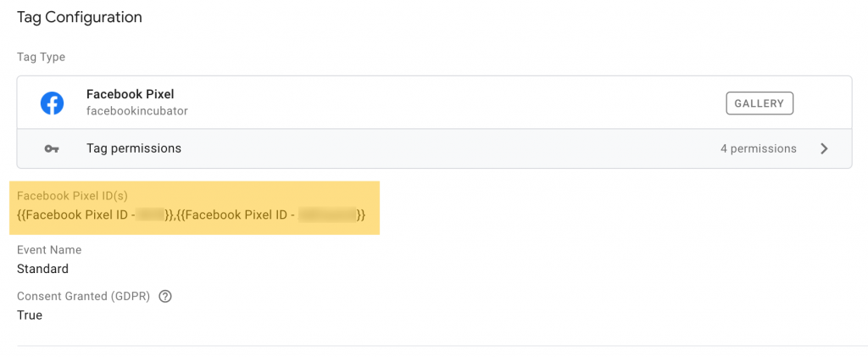This screenshot has width=868, height=357.
Task: Select the Facebook Pixel tag type title
Action: coord(130,94)
